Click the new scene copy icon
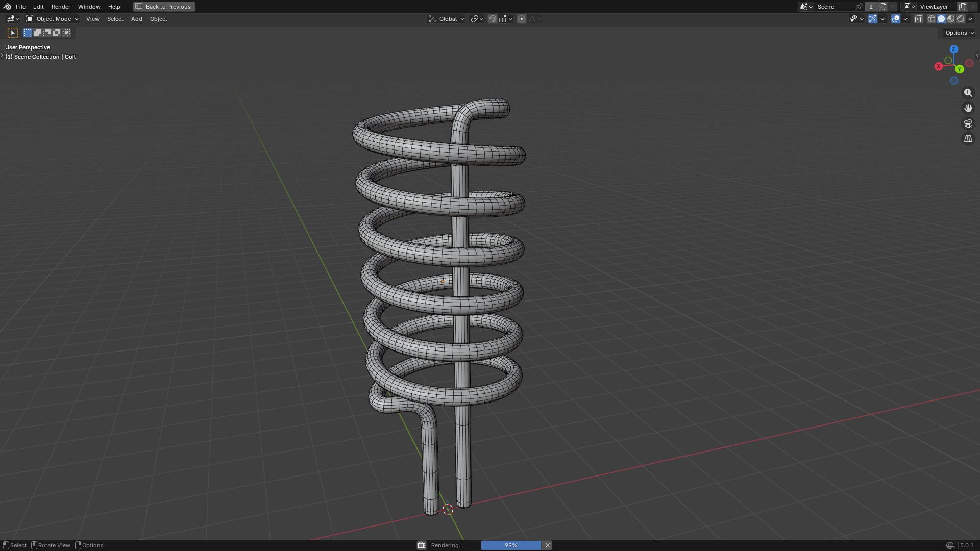This screenshot has width=980, height=551. point(882,7)
